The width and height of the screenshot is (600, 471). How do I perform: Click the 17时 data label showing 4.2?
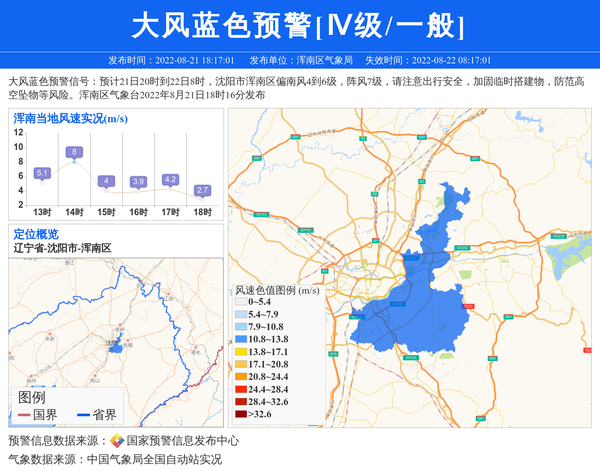click(170, 179)
